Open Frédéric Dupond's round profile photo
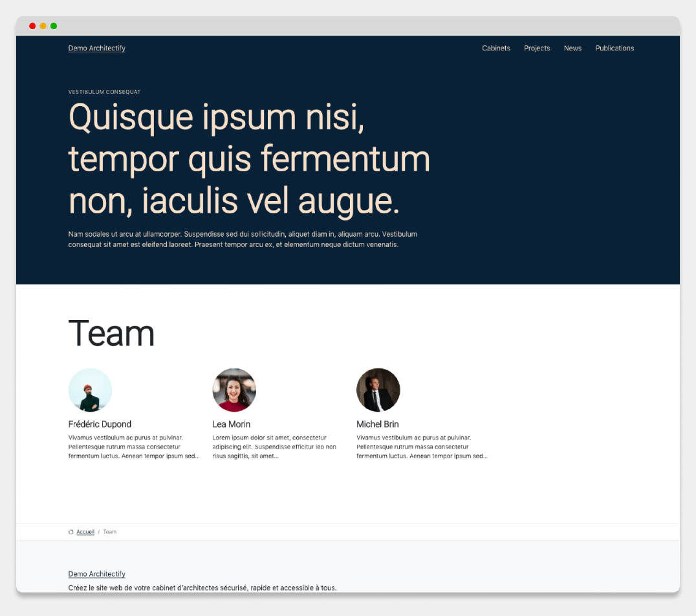This screenshot has height=616, width=696. point(90,390)
